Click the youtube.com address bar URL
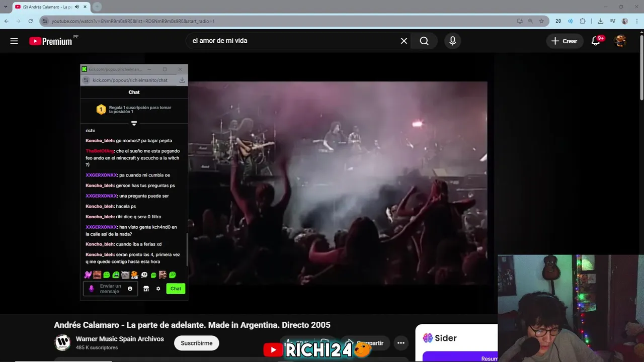Image resolution: width=644 pixels, height=362 pixels. 133,21
